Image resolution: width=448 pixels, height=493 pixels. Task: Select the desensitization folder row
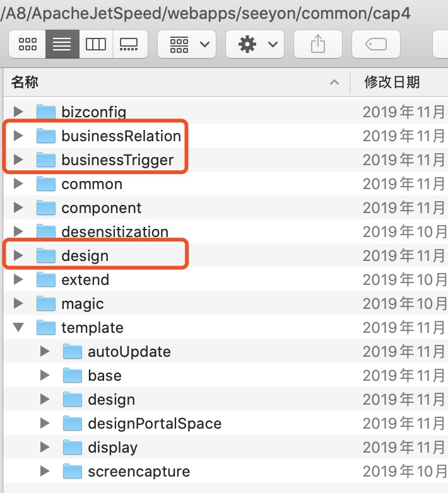tap(114, 232)
